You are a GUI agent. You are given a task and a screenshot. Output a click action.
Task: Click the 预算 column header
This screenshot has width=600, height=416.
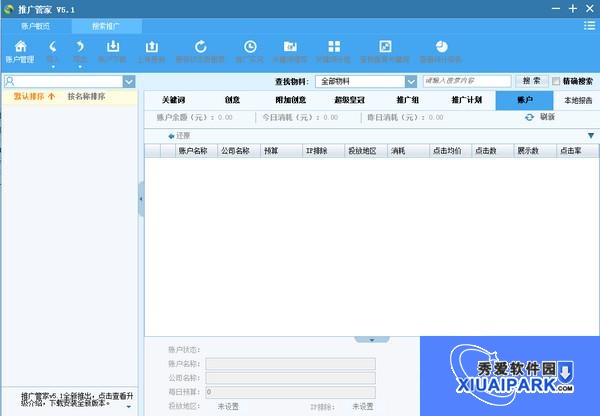(x=281, y=151)
